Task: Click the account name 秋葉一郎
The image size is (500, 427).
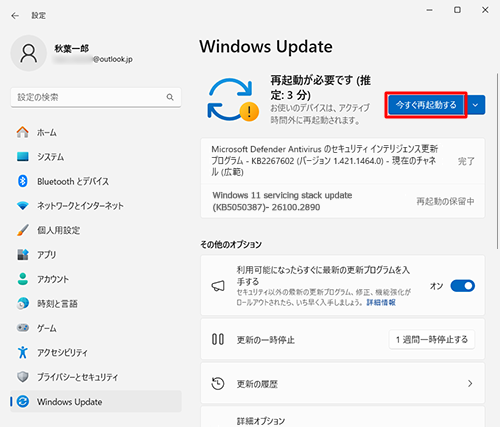Action: 72,49
